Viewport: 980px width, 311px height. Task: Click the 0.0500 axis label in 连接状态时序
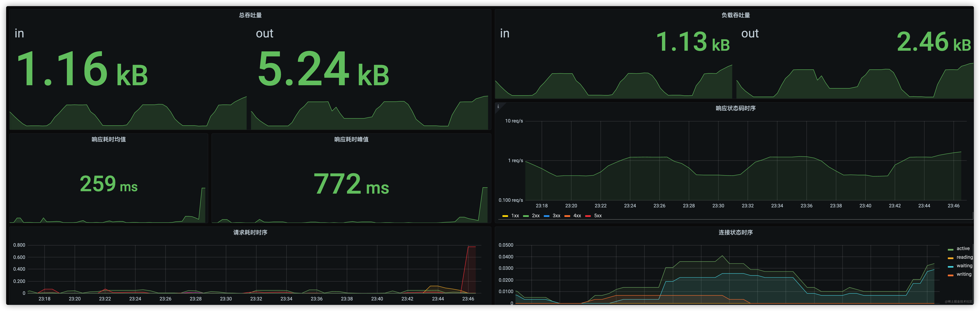click(506, 245)
